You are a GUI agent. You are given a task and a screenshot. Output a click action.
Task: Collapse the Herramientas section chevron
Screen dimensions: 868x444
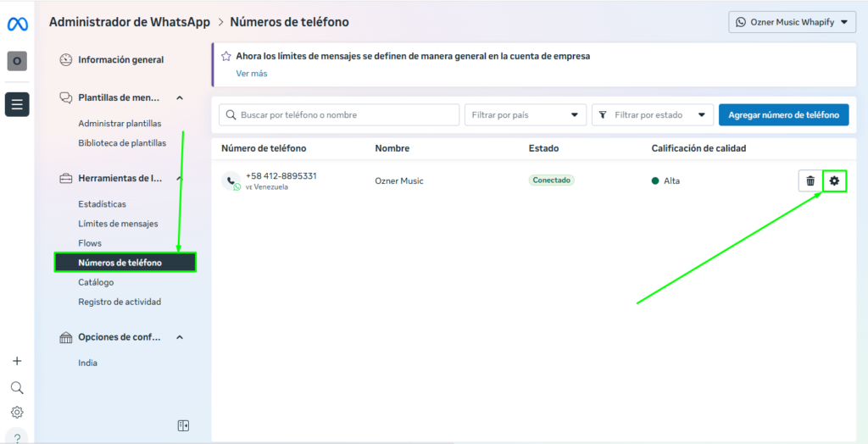click(180, 178)
